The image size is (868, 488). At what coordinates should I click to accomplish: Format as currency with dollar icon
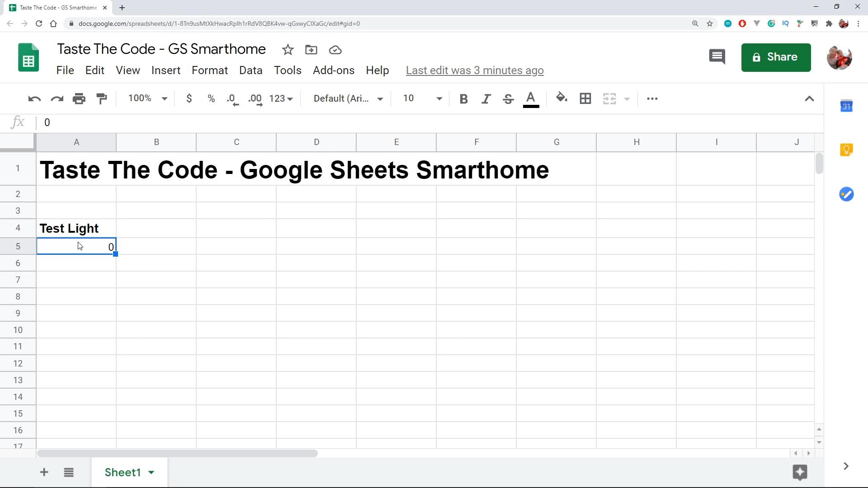(x=189, y=99)
